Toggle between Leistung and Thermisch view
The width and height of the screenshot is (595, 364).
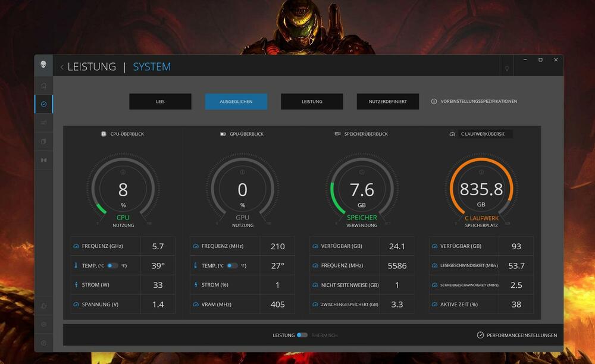[x=302, y=335]
